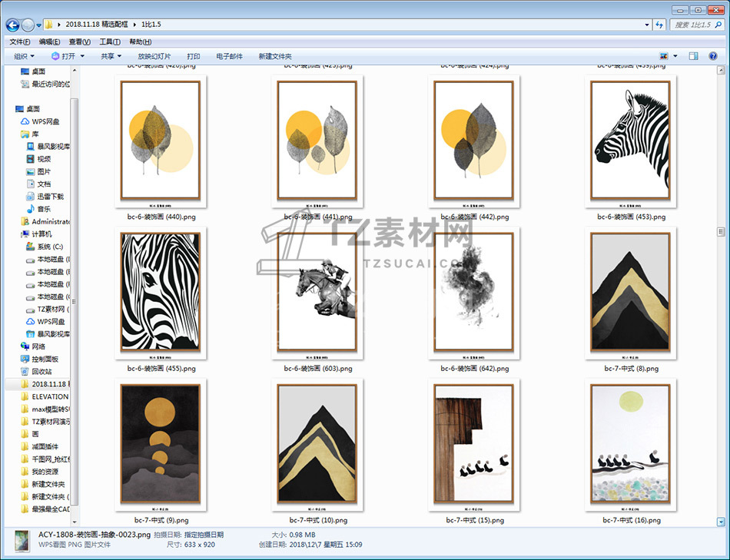Click the Help question mark icon

coord(714,56)
